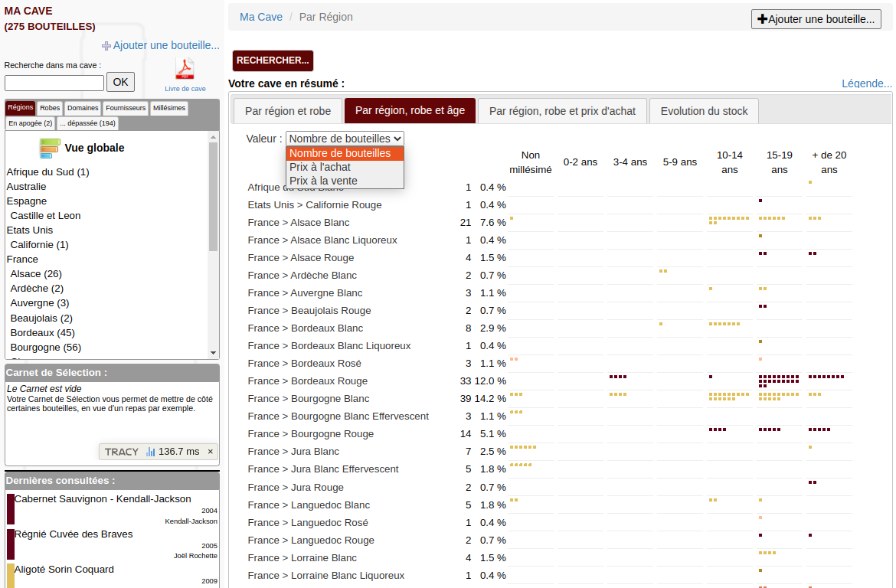Select Prix à la vente option
Screen dimensions: 896x588
pos(323,181)
